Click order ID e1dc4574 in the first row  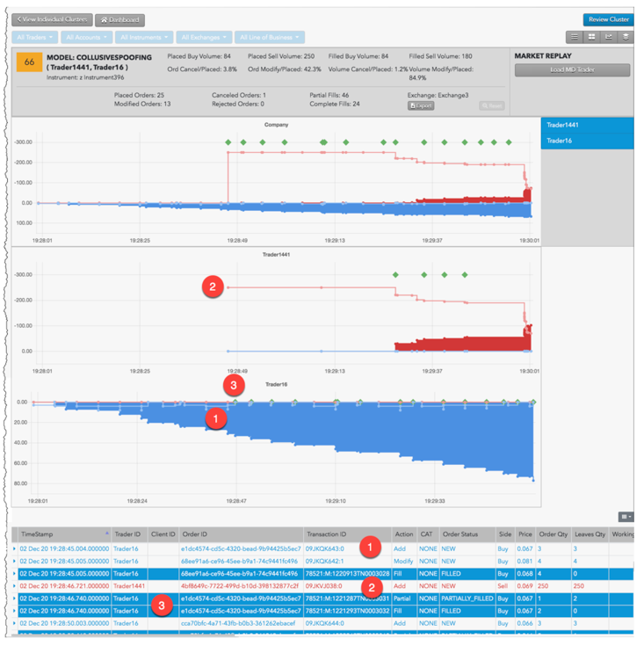(241, 548)
